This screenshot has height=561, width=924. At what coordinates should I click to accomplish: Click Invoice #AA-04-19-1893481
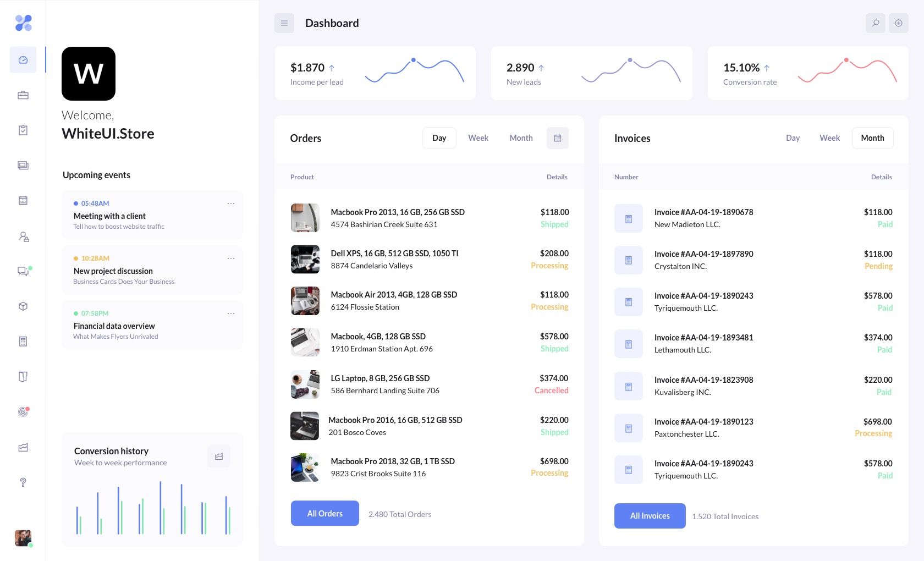pyautogui.click(x=704, y=338)
